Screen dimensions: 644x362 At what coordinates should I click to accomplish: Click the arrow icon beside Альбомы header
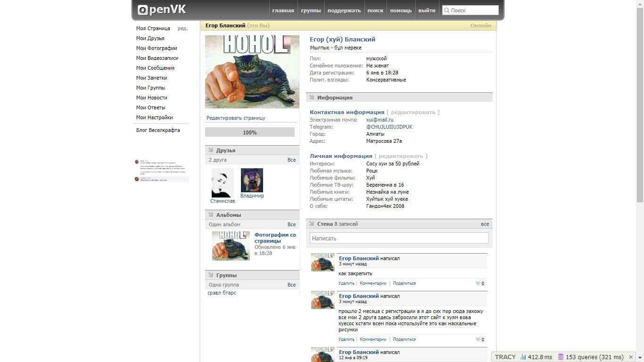point(211,214)
